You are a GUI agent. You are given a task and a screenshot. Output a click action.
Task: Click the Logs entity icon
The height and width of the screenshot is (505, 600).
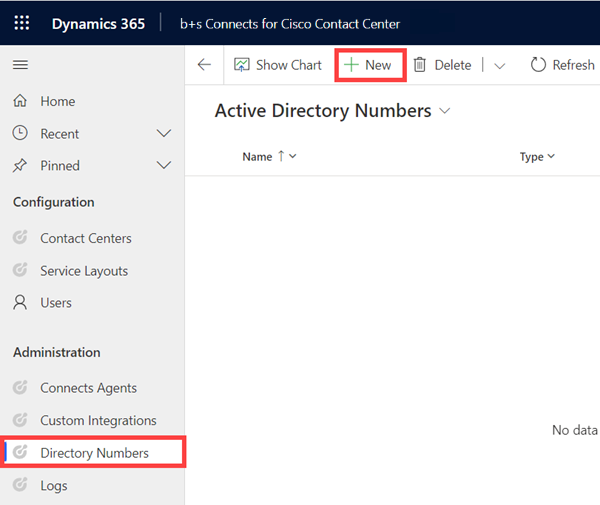[20, 485]
